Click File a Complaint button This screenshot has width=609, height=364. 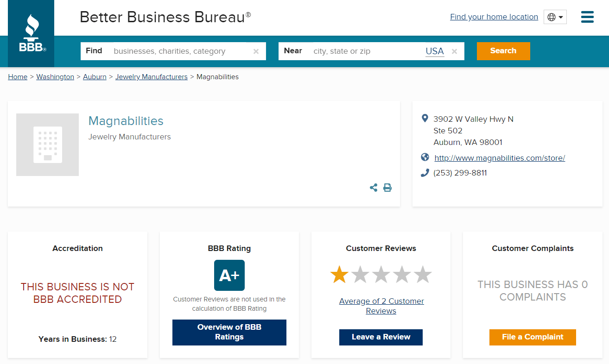(x=533, y=337)
